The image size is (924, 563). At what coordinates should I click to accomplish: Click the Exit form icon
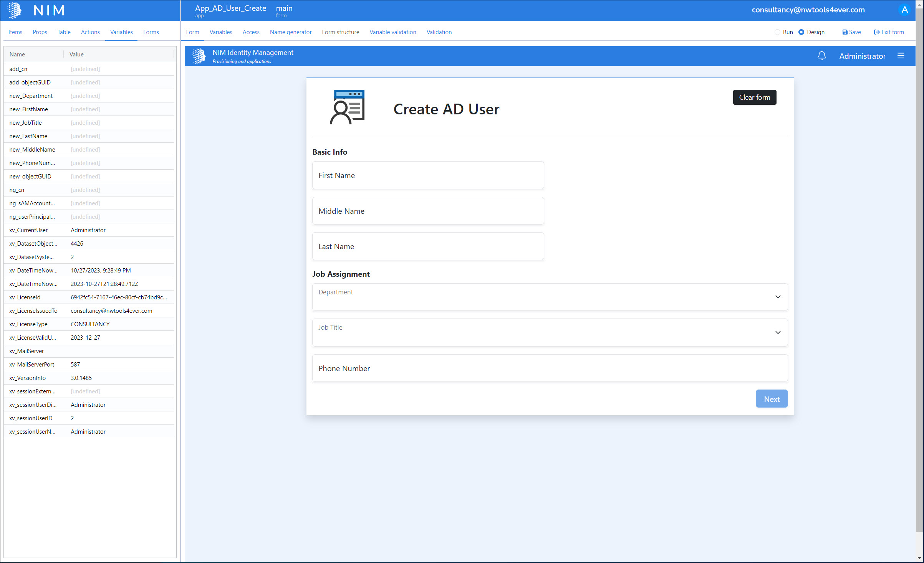tap(876, 32)
